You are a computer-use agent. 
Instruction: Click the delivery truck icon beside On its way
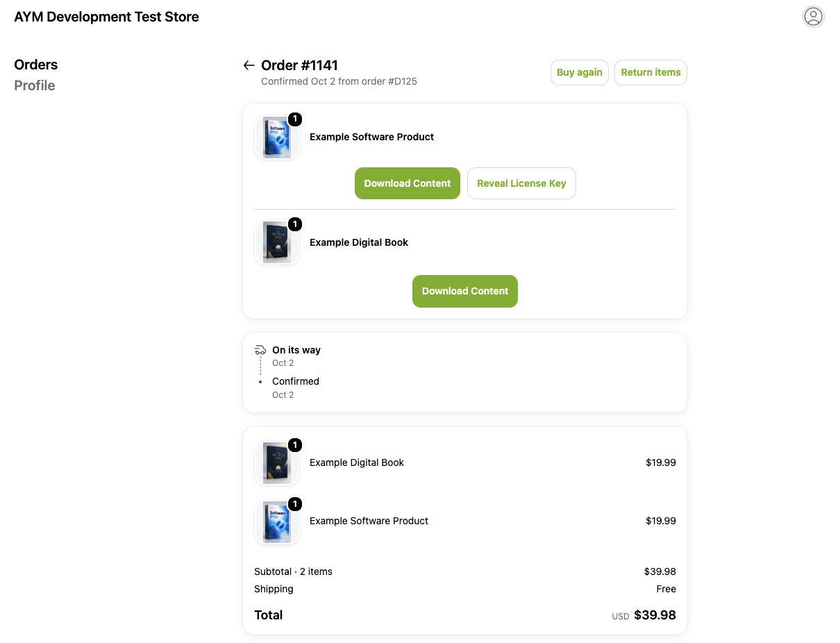click(x=260, y=351)
